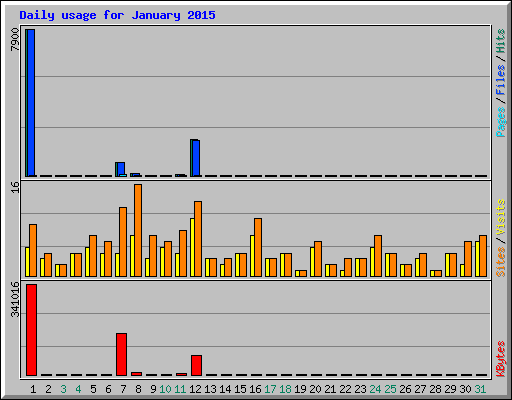Image resolution: width=512 pixels, height=400 pixels.
Task: Click the orange bar for day 31
Action: [483, 256]
